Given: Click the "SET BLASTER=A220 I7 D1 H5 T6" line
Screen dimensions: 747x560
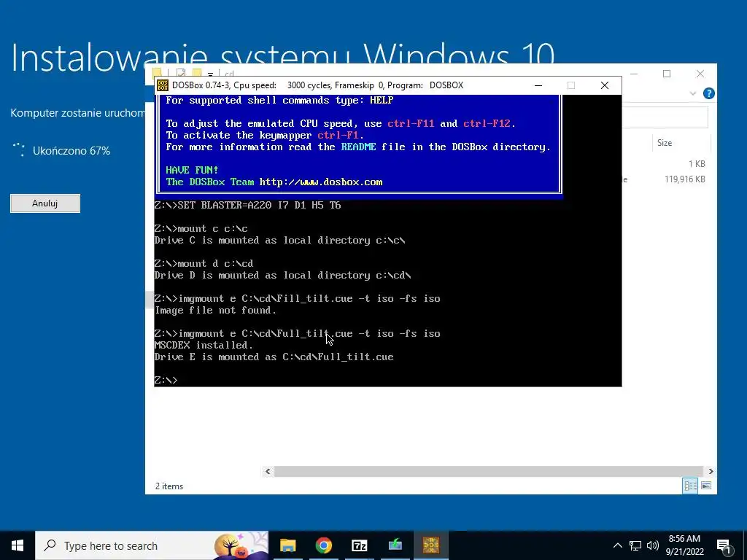Looking at the screenshot, I should [x=248, y=205].
